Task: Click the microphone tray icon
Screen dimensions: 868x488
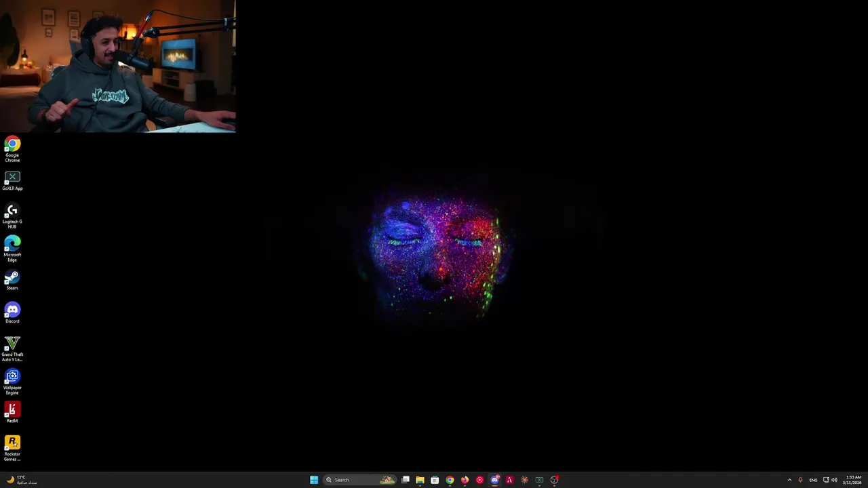Action: pyautogui.click(x=800, y=480)
